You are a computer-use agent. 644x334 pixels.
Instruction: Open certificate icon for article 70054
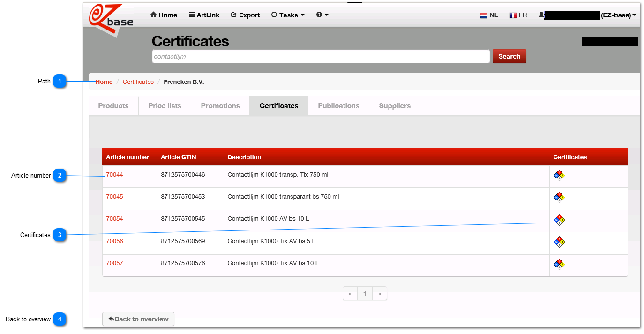[559, 220]
